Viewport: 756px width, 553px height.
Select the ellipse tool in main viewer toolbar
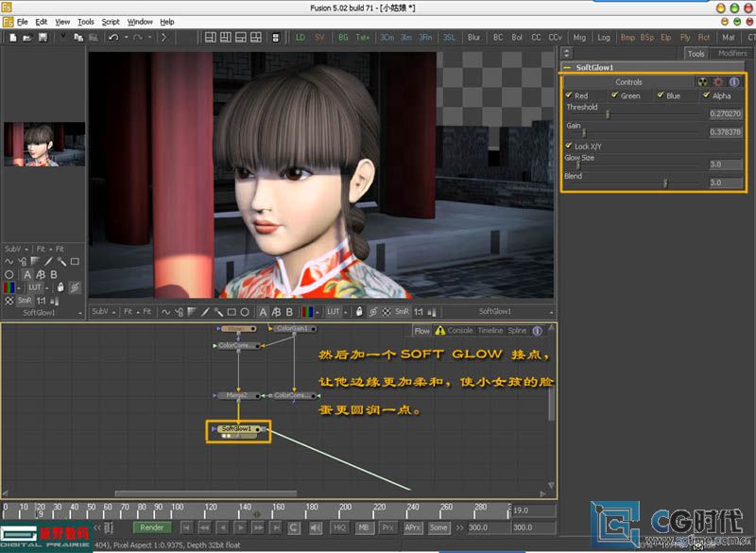pos(245,312)
